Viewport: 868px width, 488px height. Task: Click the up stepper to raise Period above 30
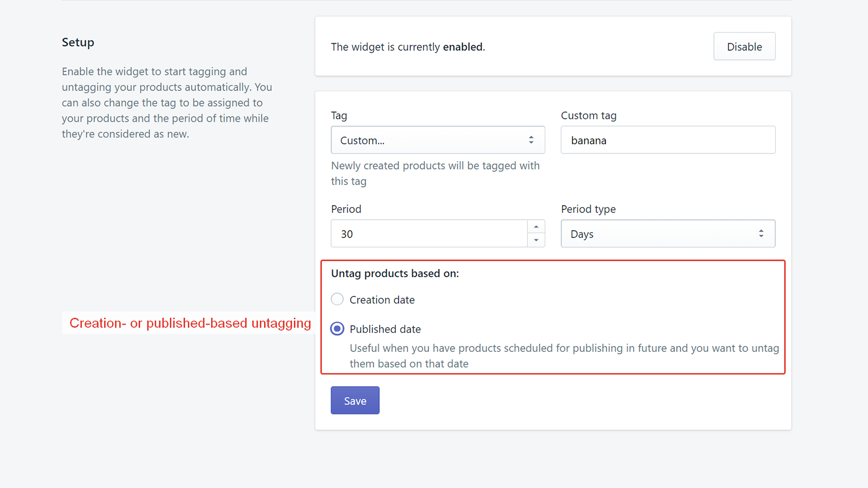click(x=537, y=227)
